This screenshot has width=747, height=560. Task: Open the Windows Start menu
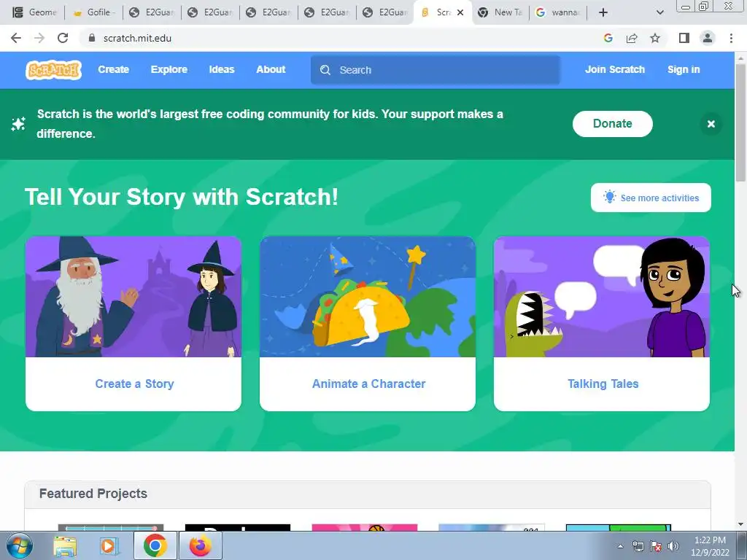[20, 545]
